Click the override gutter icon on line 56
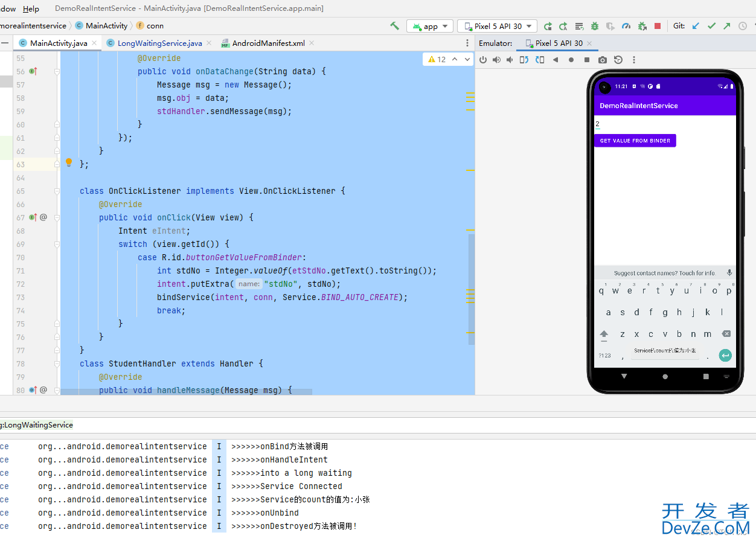The width and height of the screenshot is (756, 541). [x=33, y=71]
